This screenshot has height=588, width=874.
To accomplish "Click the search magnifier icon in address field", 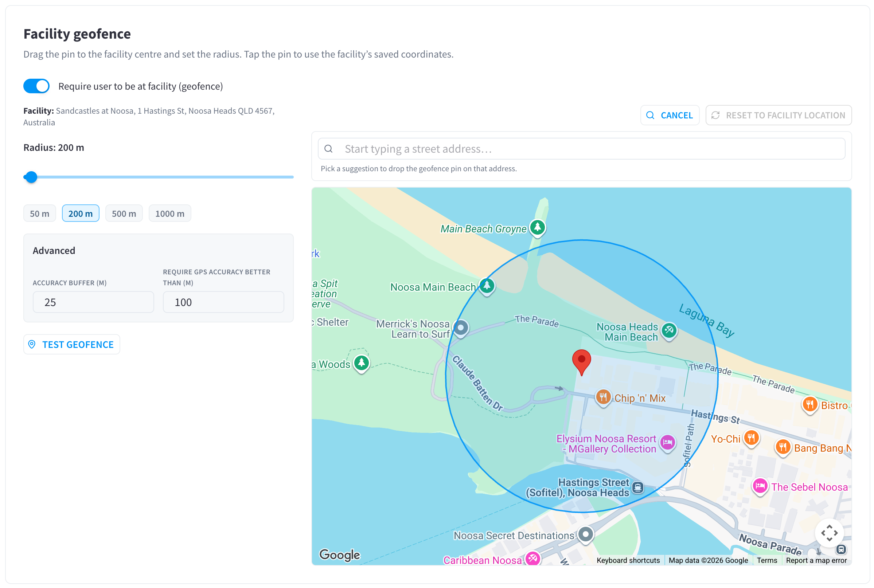I will pyautogui.click(x=329, y=149).
